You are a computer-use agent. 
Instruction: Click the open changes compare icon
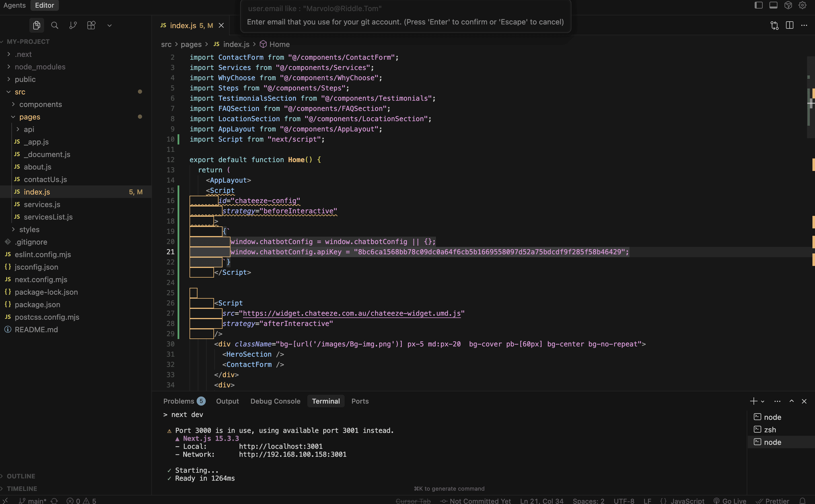point(774,25)
